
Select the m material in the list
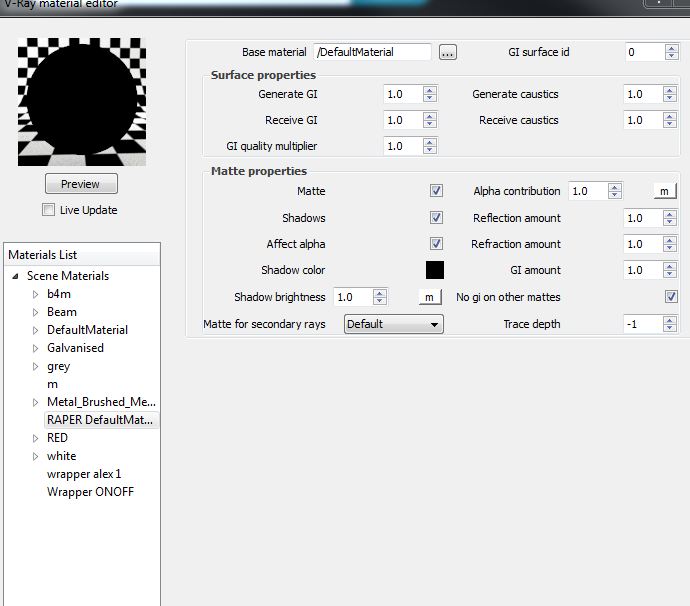pyautogui.click(x=52, y=384)
